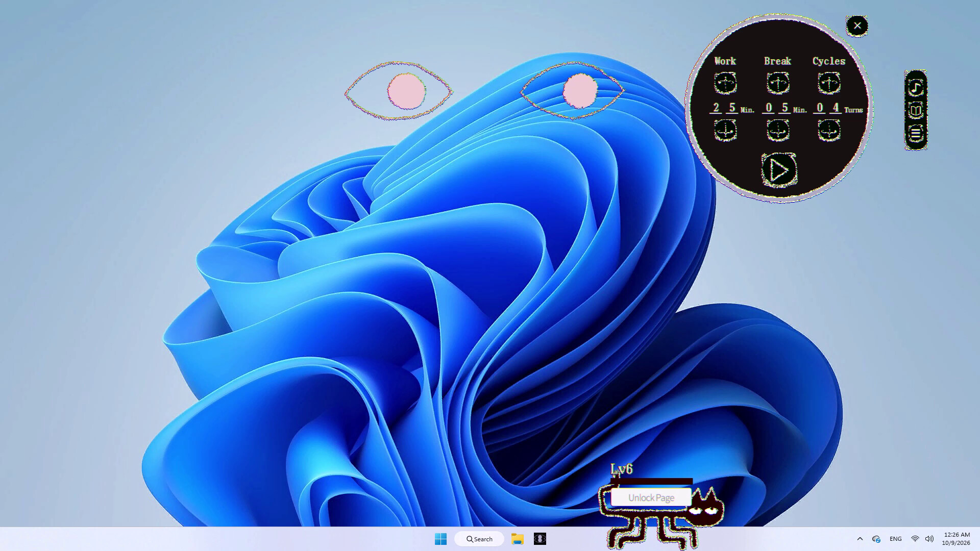The image size is (980, 551).
Task: Click the Work minutes value field
Action: coord(724,108)
